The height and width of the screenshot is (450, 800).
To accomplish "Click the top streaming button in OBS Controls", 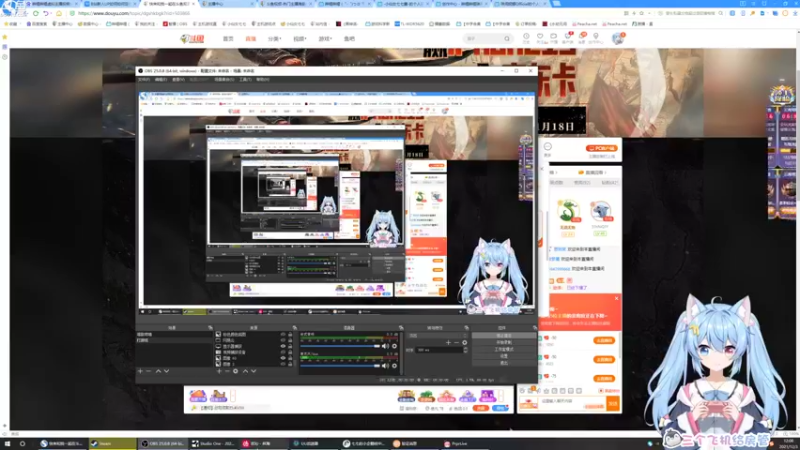I will pos(504,336).
